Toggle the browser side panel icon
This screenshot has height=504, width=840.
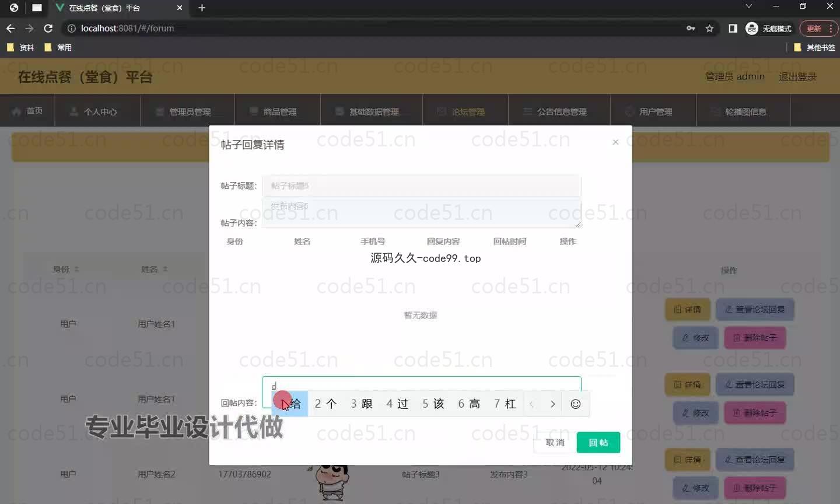[x=733, y=28]
